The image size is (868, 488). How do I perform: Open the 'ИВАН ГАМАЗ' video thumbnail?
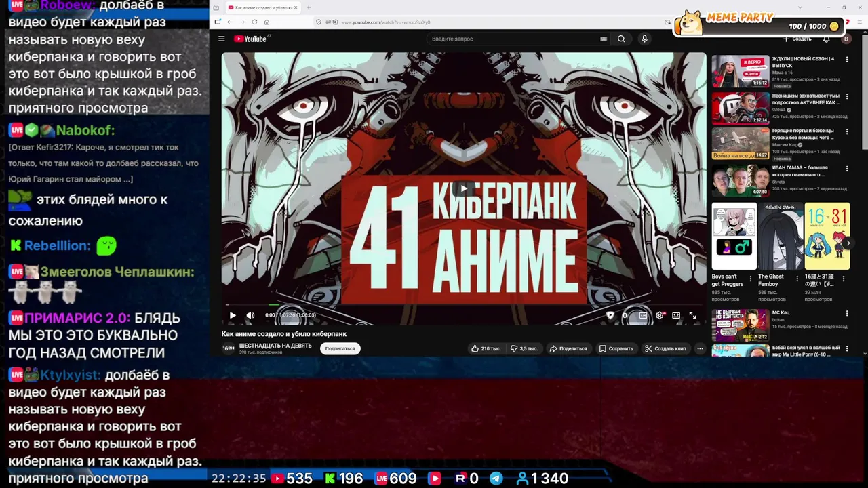[x=740, y=180]
